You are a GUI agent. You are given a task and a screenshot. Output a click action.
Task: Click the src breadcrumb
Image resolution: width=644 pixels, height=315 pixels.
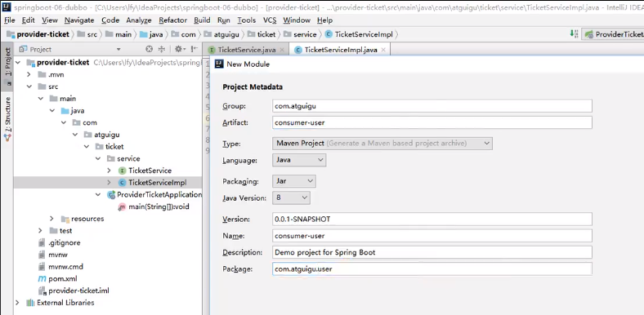87,34
